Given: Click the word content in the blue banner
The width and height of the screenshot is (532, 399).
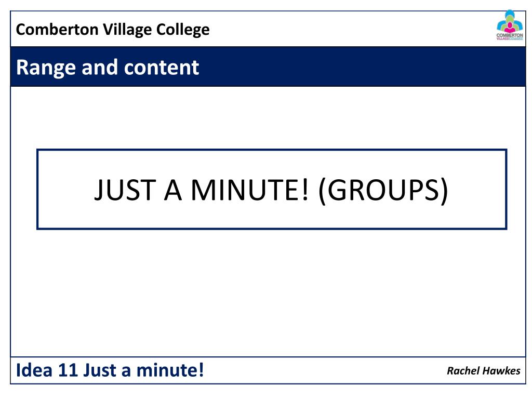Looking at the screenshot, I should 162,67.
